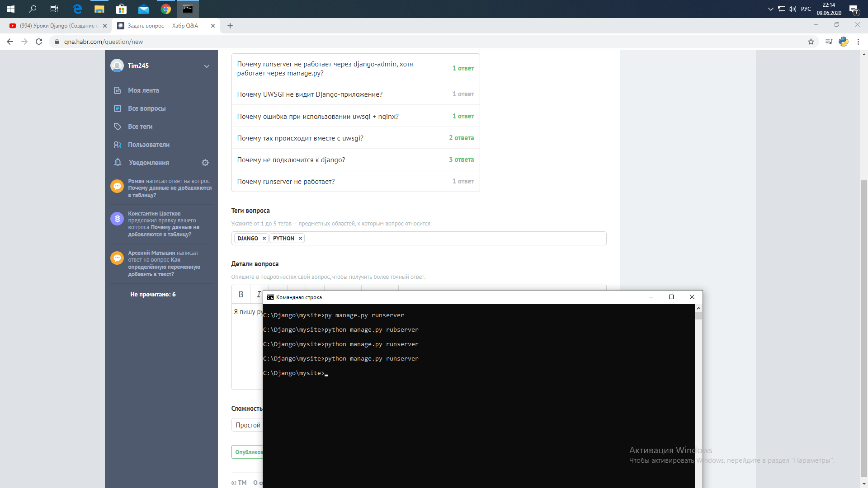Open РУС input language indicator
Screen dimensions: 868x488
point(806,9)
